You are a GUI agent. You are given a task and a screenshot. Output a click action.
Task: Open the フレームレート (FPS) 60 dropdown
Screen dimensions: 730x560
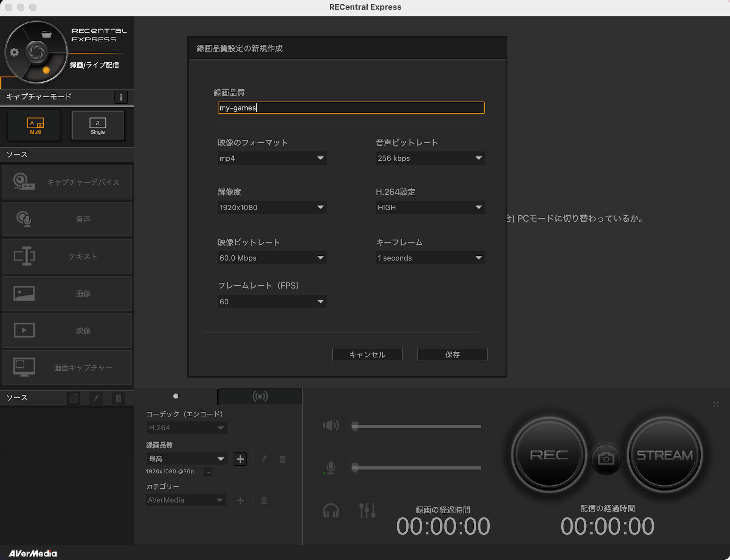[x=272, y=302]
